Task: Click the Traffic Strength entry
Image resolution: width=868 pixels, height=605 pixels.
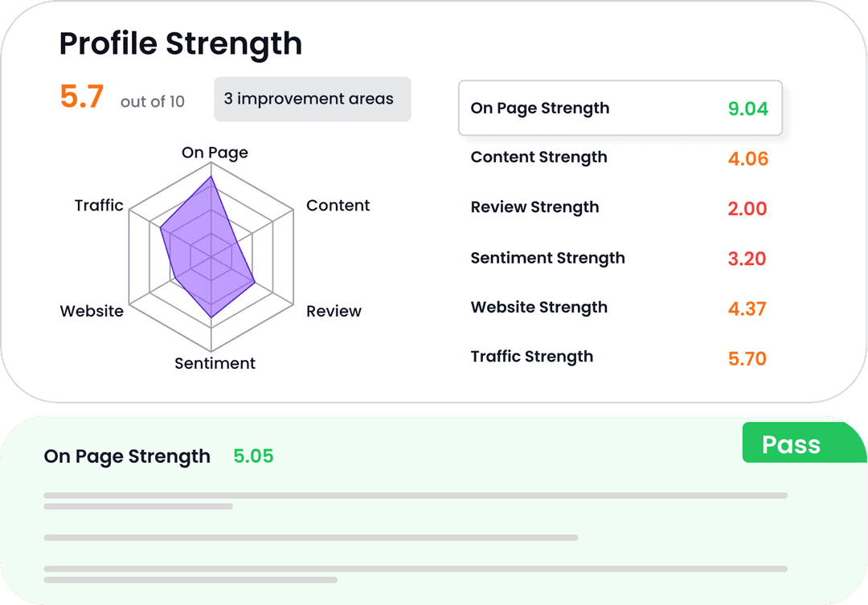Action: (532, 357)
